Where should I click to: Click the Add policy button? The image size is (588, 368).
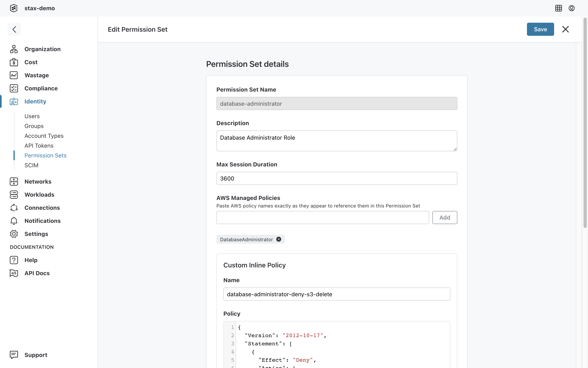click(445, 217)
